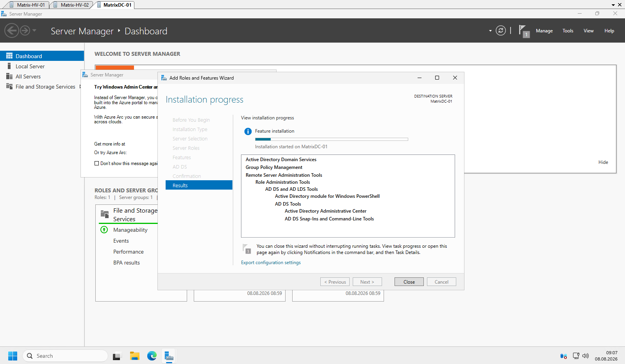This screenshot has width=625, height=364.
Task: Open BPA results in File and Storage tile
Action: (x=127, y=263)
